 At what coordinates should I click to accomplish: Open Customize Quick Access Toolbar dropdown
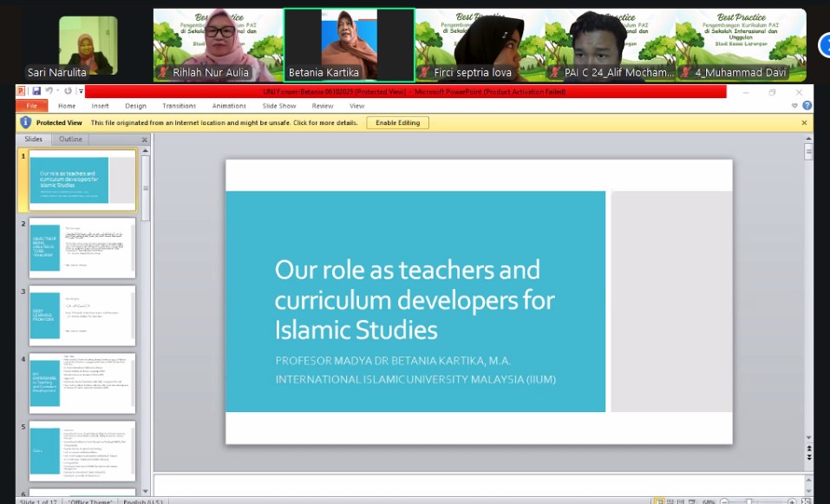(81, 91)
